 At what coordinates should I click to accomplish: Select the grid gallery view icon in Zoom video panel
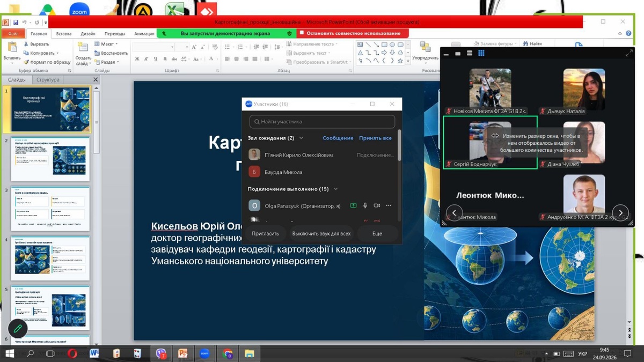pos(481,53)
